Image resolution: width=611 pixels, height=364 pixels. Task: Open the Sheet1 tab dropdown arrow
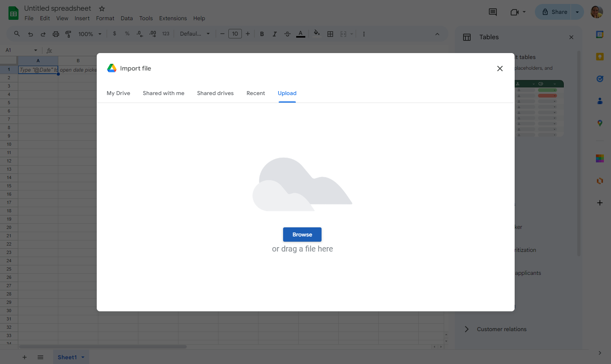click(x=83, y=357)
